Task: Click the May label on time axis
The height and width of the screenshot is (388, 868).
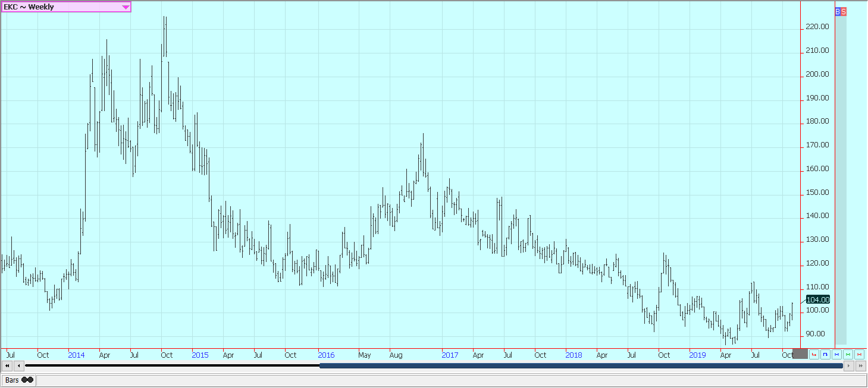Action: (365, 355)
